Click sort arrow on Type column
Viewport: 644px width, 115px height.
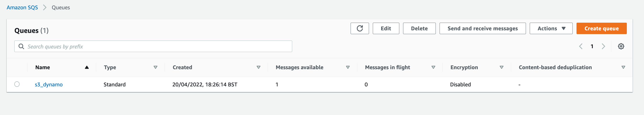[x=156, y=67]
